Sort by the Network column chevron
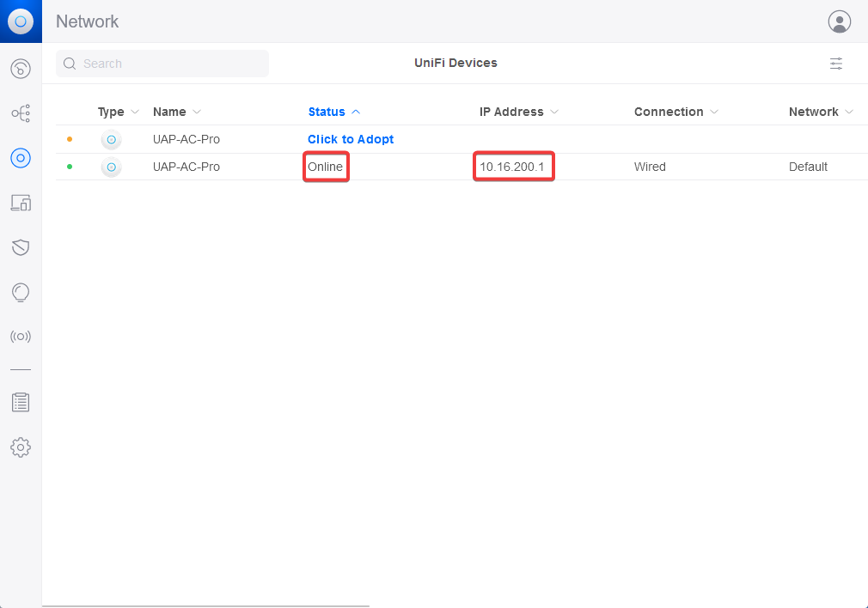This screenshot has height=608, width=868. click(849, 112)
